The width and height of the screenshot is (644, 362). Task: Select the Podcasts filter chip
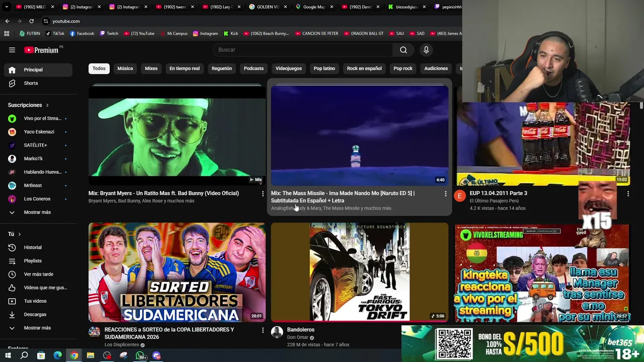point(254,68)
